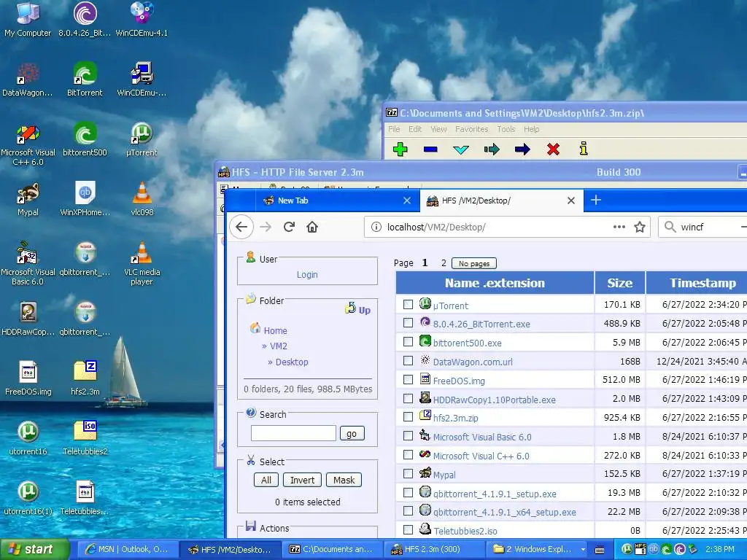747x560 pixels.
Task: Switch to MSN Outlook taskbar item
Action: [127, 550]
